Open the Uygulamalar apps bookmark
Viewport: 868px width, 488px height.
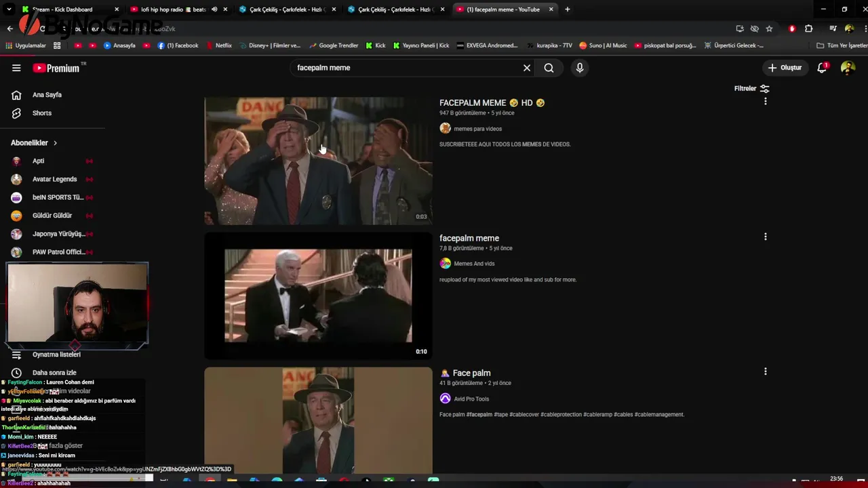tap(26, 45)
